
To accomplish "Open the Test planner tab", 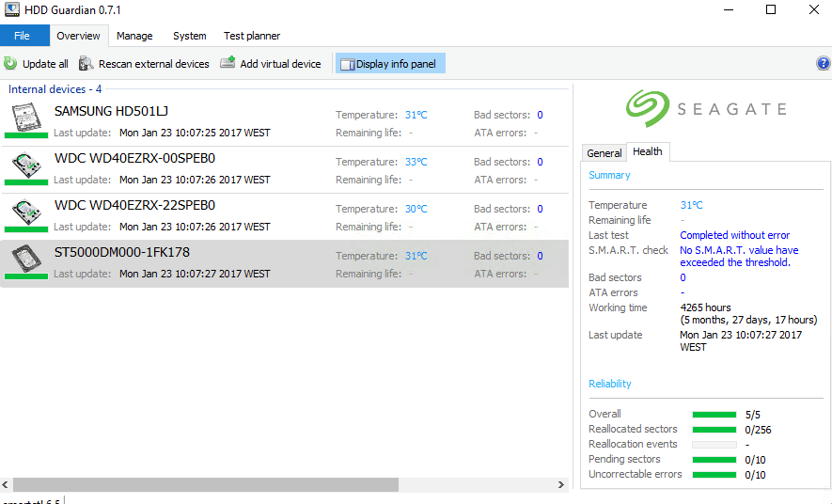I will coord(252,36).
